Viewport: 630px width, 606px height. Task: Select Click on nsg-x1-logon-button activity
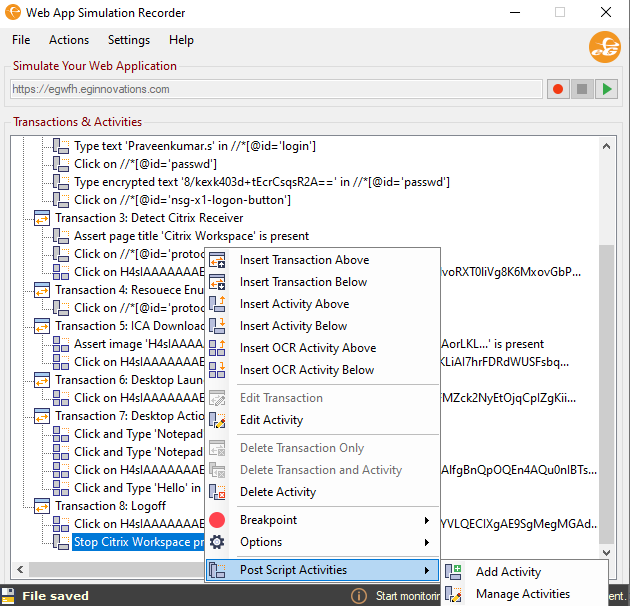point(182,200)
